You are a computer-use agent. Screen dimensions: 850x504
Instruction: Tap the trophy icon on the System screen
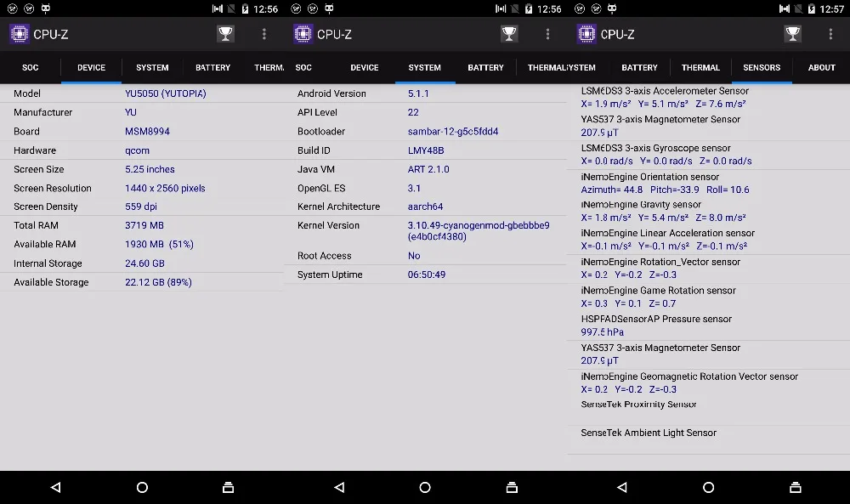click(509, 34)
